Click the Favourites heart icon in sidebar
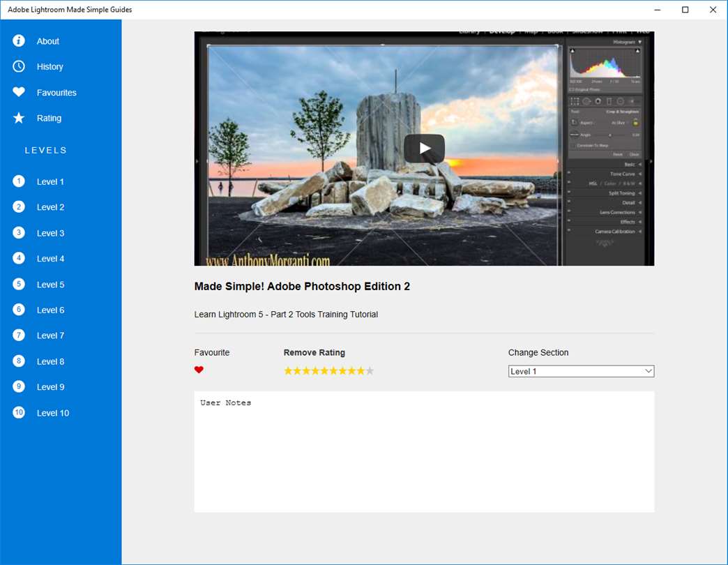The image size is (728, 565). 19,92
